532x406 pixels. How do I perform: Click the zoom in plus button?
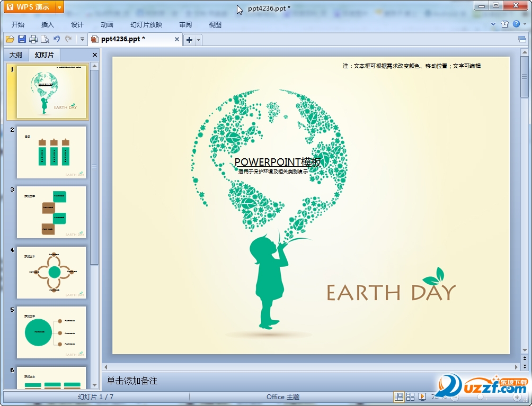click(x=517, y=397)
